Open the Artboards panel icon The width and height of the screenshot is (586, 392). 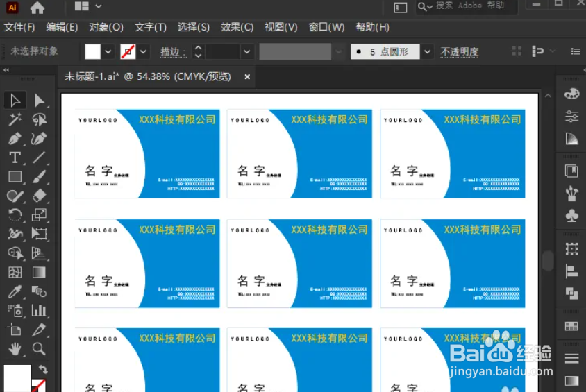(x=571, y=248)
